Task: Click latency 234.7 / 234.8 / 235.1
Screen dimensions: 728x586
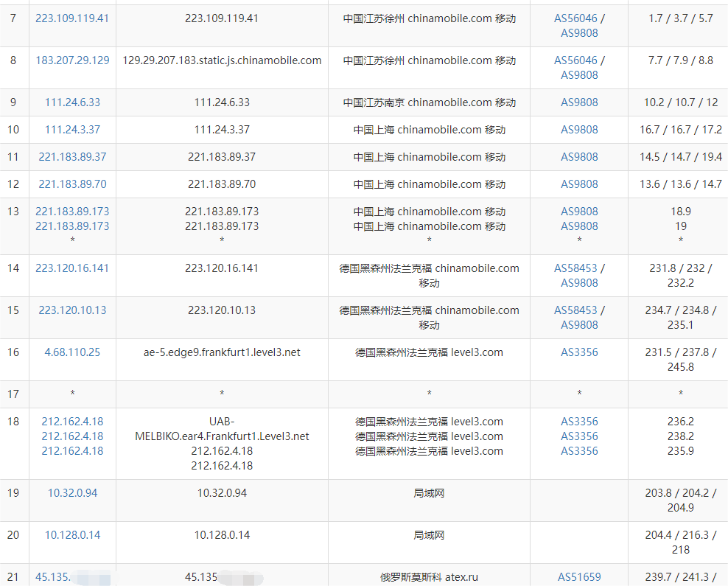Action: pos(681,318)
